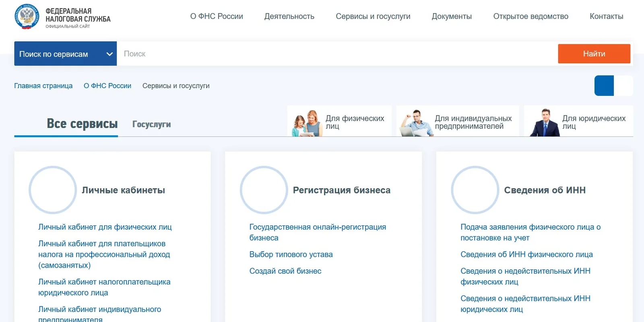644x322 pixels.
Task: Click the Federal Tax Service emblem logo
Action: click(x=27, y=17)
